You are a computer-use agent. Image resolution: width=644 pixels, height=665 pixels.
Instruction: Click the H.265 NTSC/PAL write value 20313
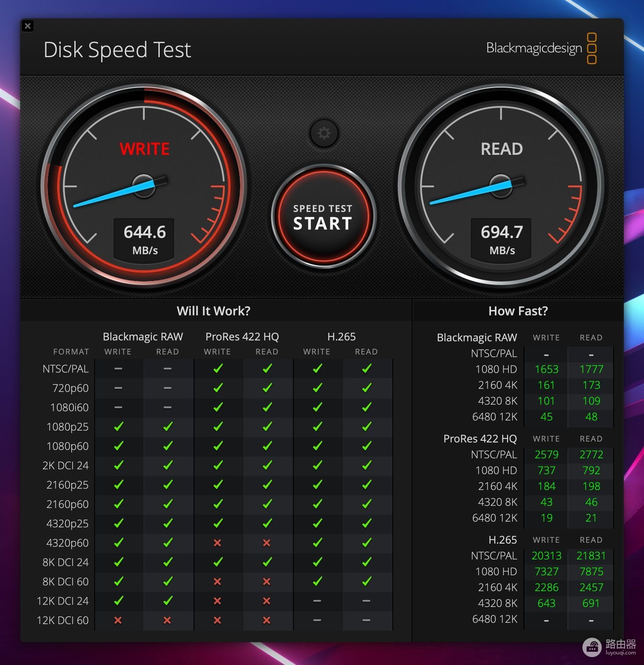point(546,555)
